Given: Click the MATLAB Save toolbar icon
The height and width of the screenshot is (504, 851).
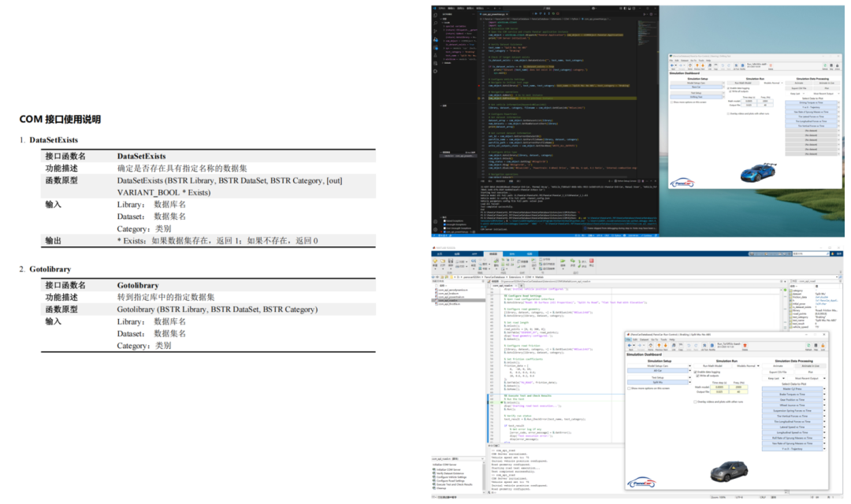Looking at the screenshot, I should [451, 261].
